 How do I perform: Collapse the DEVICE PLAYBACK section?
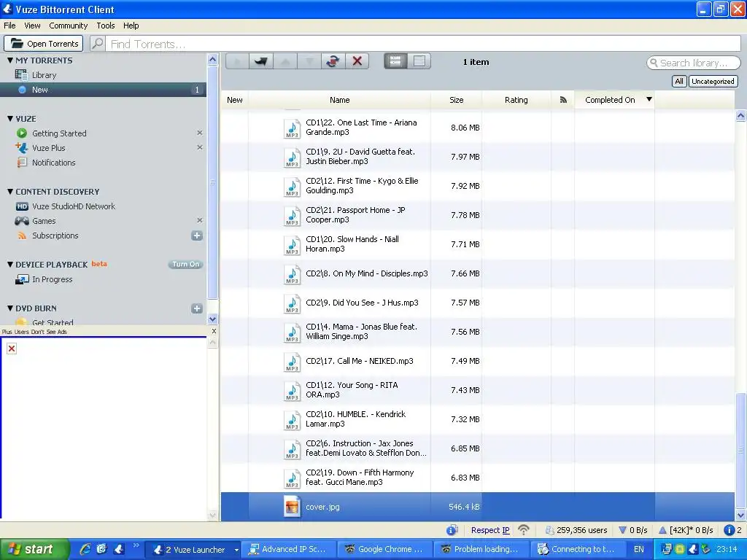pyautogui.click(x=10, y=264)
